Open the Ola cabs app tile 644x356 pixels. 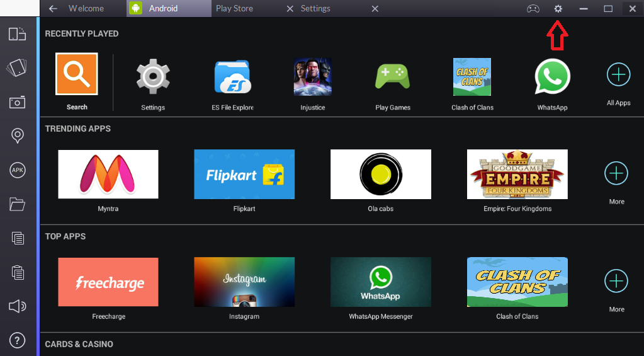[x=381, y=175]
